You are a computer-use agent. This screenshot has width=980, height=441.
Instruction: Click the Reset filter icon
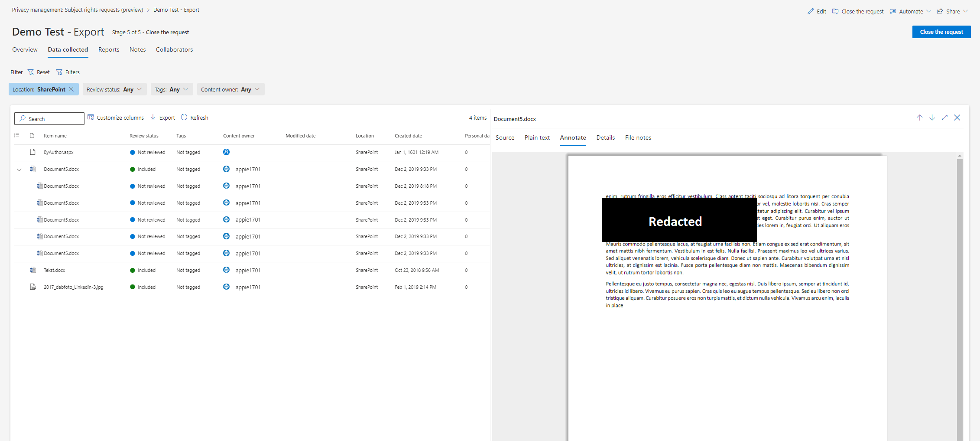pos(31,72)
